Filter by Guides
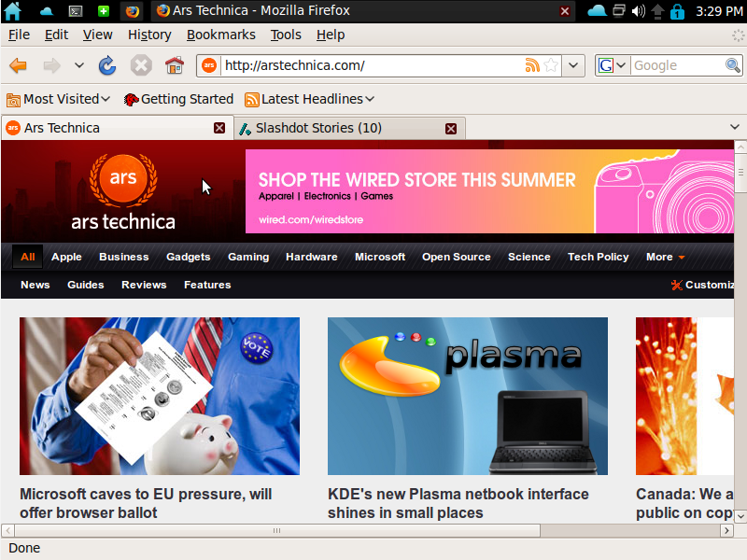747x560 pixels. tap(86, 285)
